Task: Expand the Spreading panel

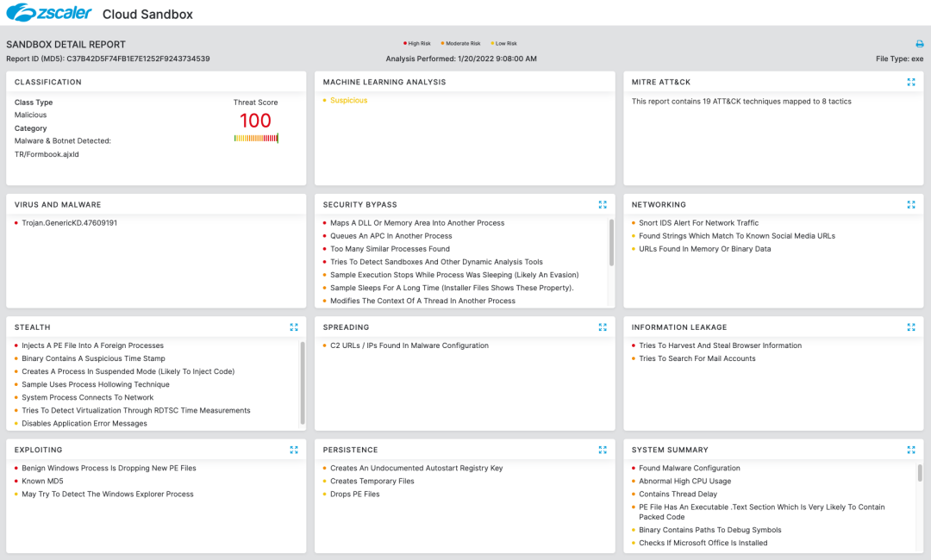Action: click(x=603, y=327)
